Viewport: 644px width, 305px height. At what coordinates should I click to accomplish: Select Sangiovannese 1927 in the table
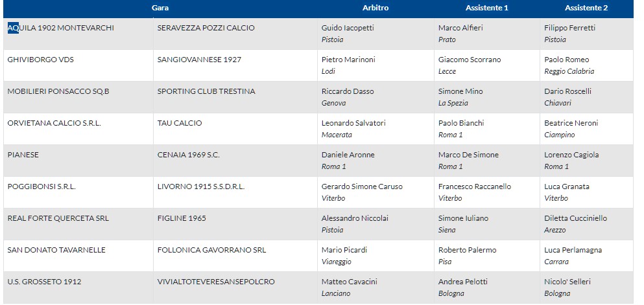tap(199, 60)
